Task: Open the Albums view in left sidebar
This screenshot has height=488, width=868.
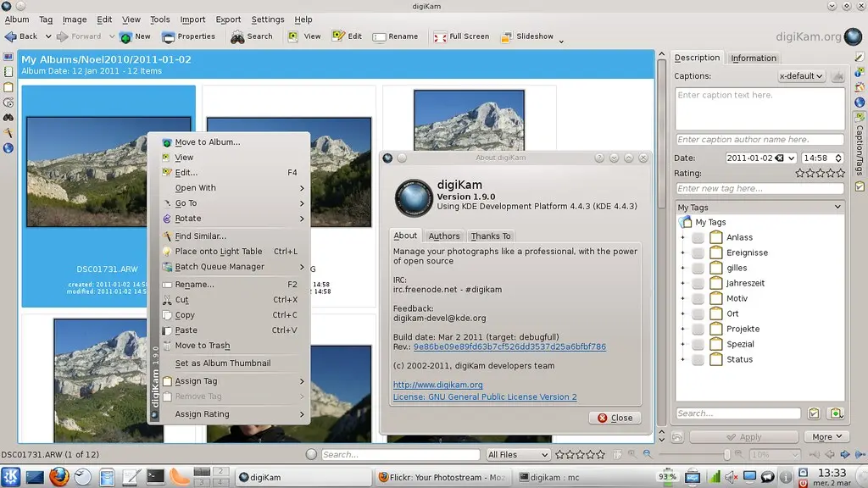Action: 8,57
